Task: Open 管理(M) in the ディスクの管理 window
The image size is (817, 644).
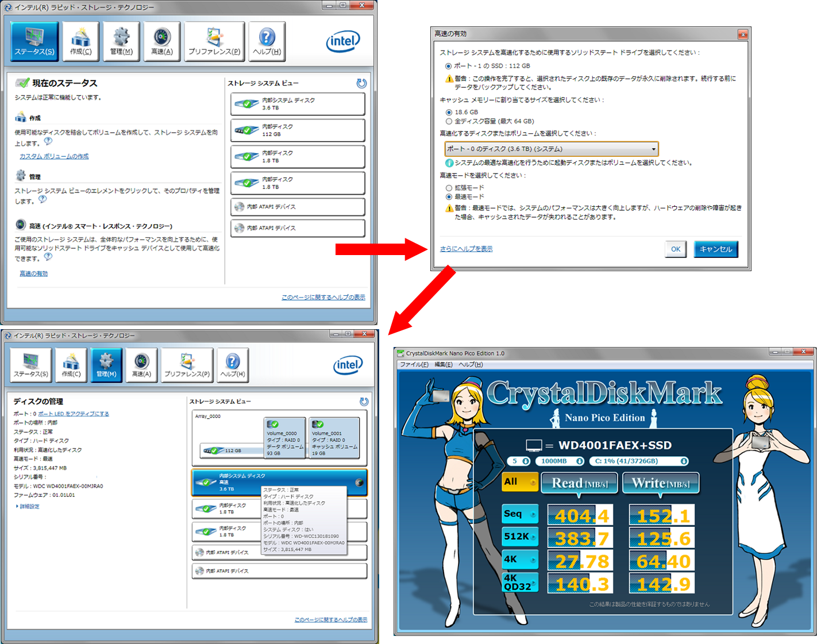Action: pyautogui.click(x=106, y=365)
